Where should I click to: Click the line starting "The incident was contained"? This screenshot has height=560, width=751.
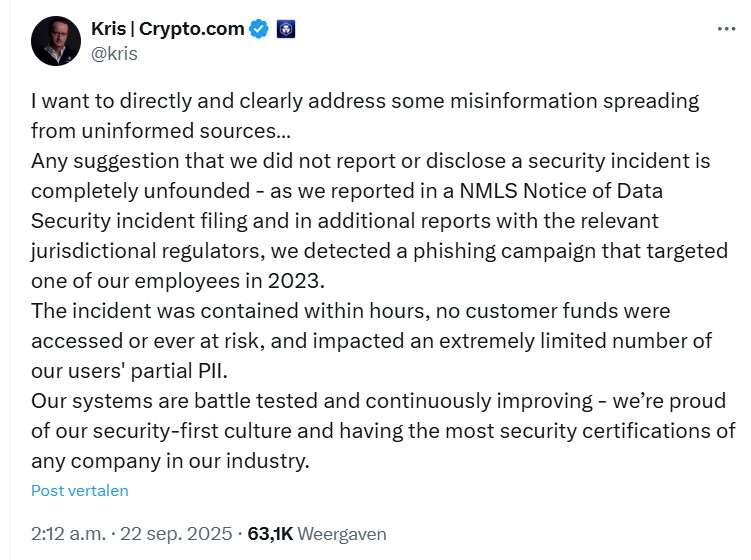pyautogui.click(x=350, y=311)
